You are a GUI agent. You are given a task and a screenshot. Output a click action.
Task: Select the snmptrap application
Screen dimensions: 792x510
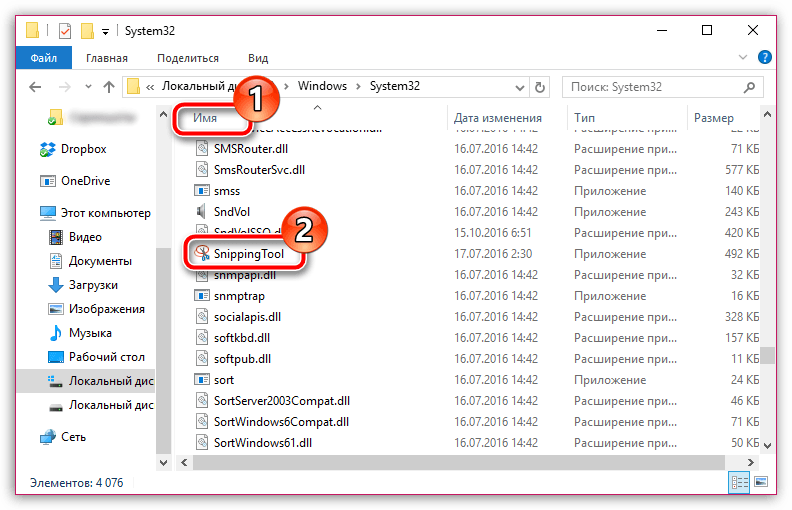239,296
